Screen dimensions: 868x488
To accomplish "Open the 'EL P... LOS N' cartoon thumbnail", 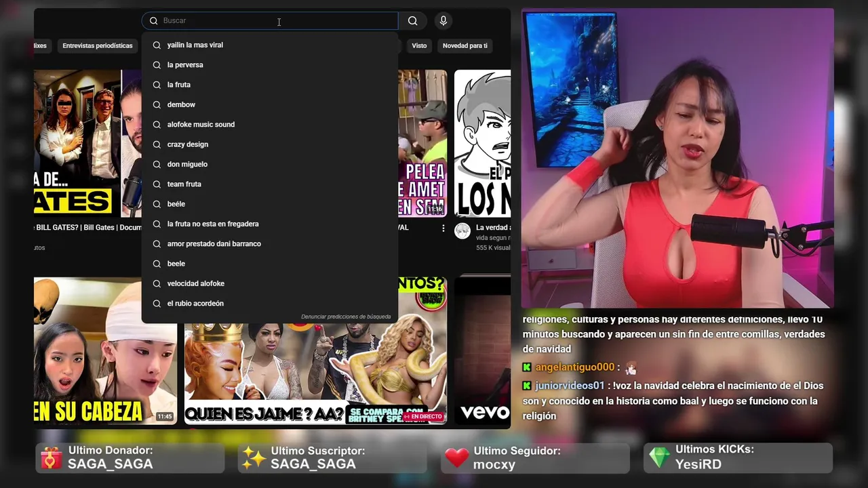I will tap(482, 143).
